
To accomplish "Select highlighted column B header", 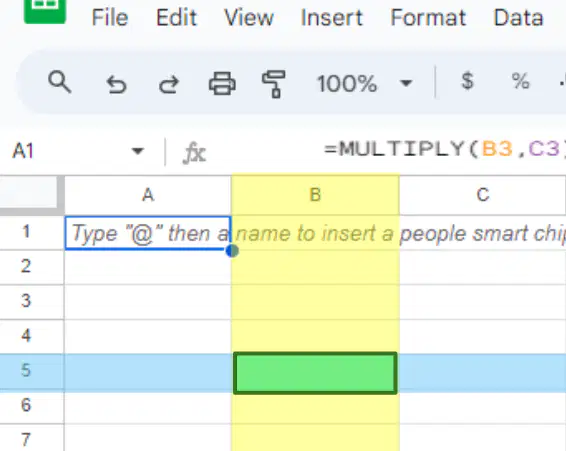I will point(315,195).
